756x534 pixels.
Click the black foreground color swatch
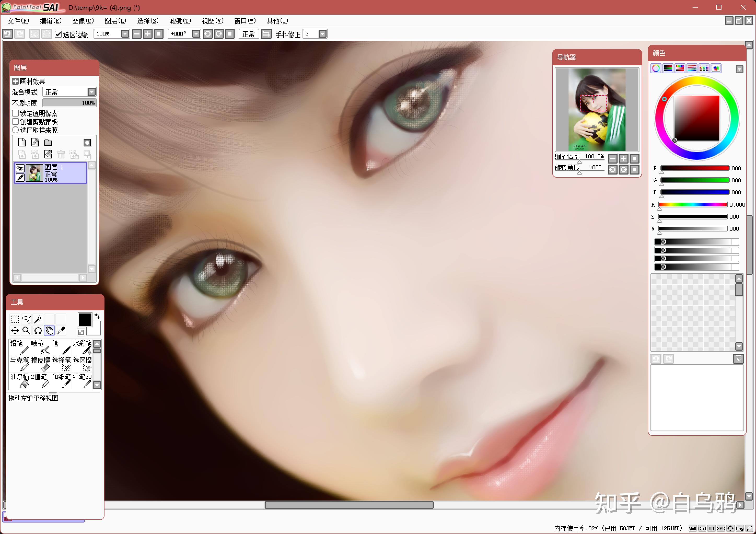pyautogui.click(x=85, y=319)
